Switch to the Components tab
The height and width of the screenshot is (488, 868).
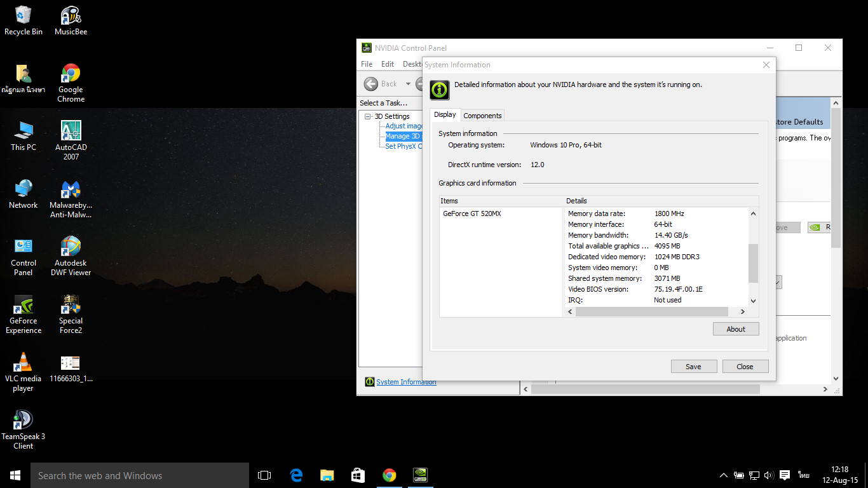coord(482,116)
